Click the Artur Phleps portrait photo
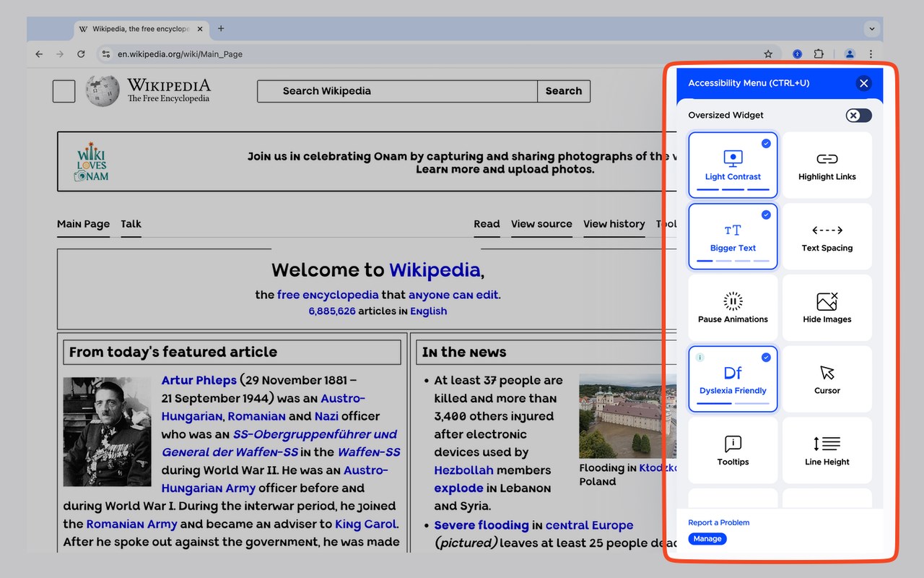The image size is (924, 578). (x=108, y=431)
